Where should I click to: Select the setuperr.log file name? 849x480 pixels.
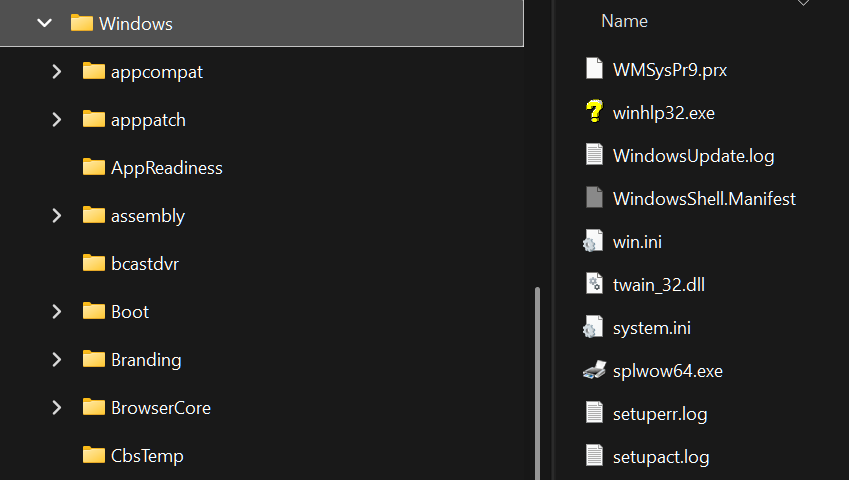[660, 414]
